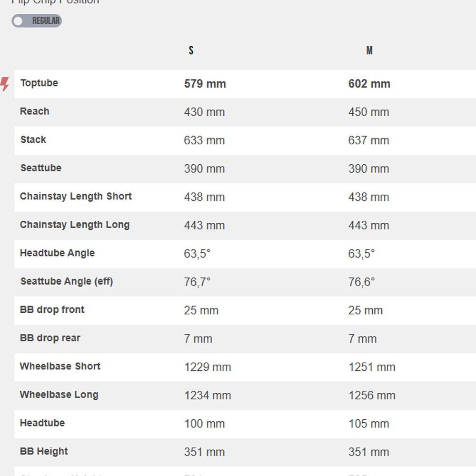Select the BB Height row label
This screenshot has width=476, height=476.
click(x=44, y=451)
